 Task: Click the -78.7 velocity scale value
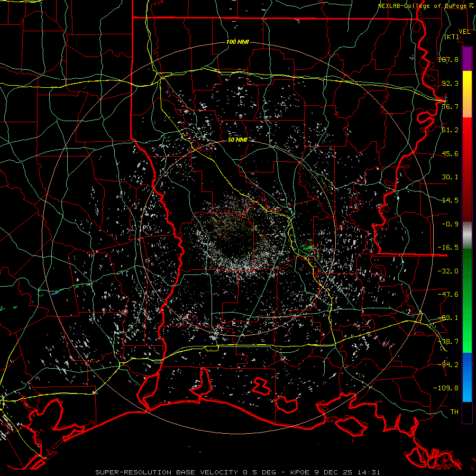[448, 342]
